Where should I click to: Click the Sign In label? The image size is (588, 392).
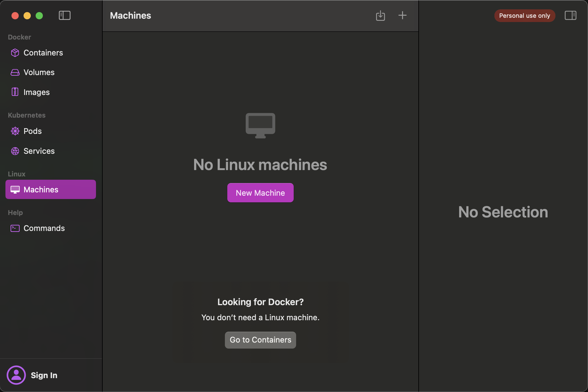pyautogui.click(x=44, y=375)
